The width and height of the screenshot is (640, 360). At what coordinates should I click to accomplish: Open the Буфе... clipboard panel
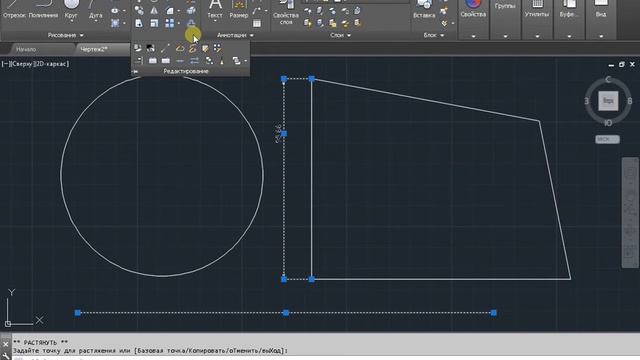click(569, 20)
